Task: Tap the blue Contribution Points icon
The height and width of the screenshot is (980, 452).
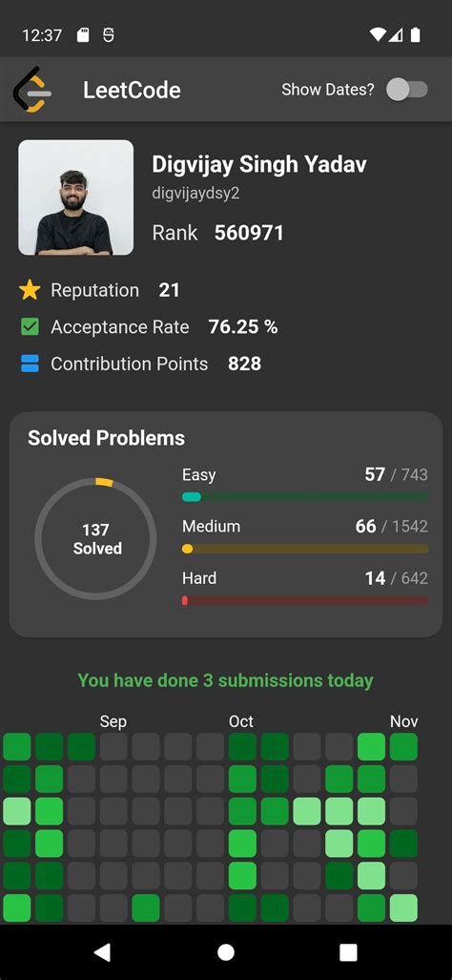Action: (30, 364)
